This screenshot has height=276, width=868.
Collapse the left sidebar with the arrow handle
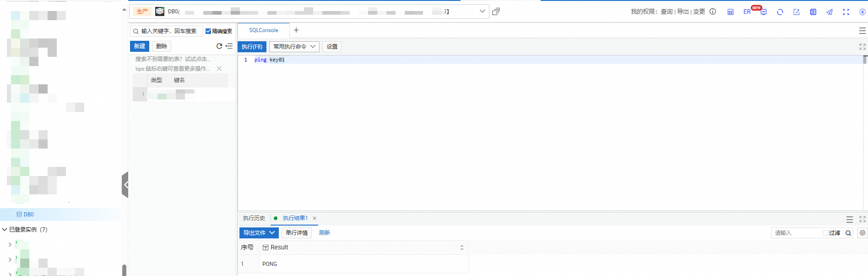point(125,185)
